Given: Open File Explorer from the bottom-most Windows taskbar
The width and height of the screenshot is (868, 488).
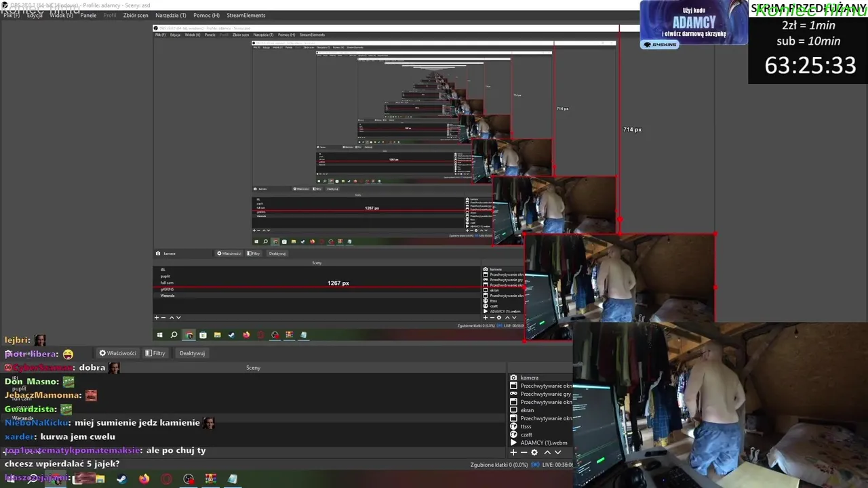Looking at the screenshot, I should tap(100, 479).
